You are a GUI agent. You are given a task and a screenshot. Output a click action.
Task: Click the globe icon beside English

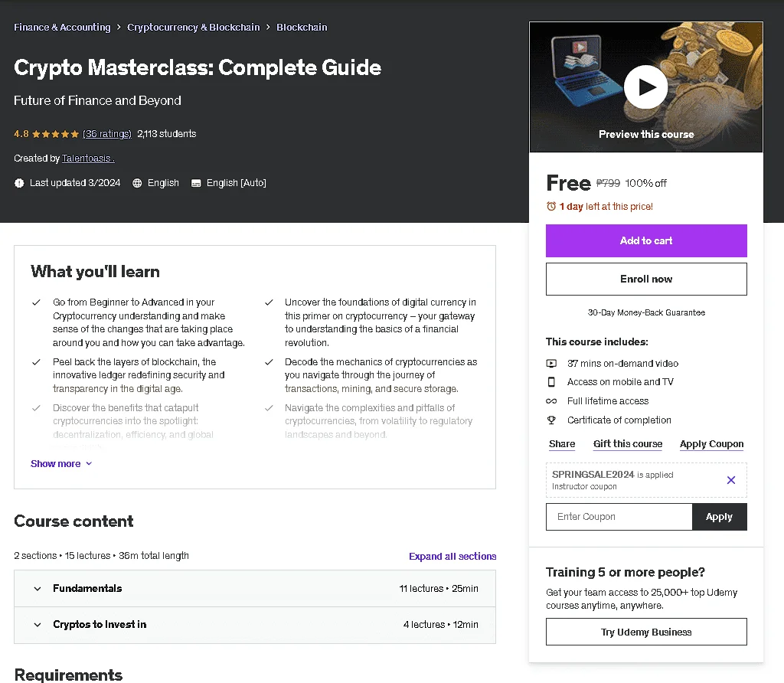click(x=137, y=183)
